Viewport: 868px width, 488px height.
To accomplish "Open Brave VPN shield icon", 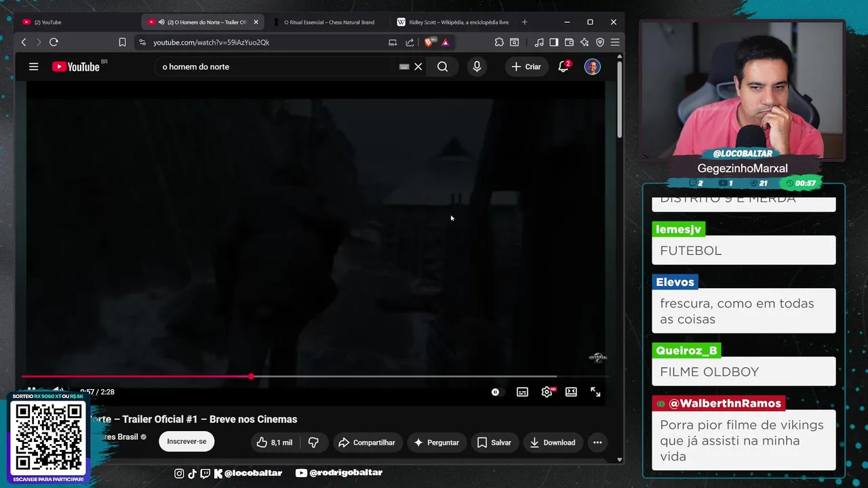I will coord(599,42).
